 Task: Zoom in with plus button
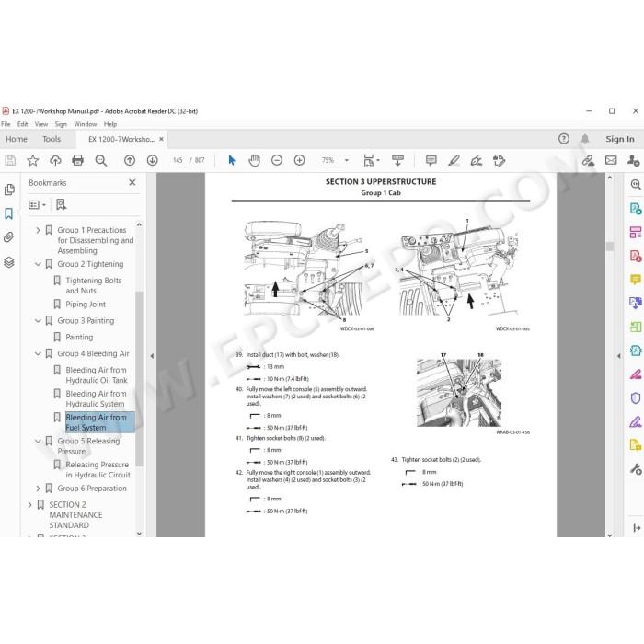(x=299, y=160)
